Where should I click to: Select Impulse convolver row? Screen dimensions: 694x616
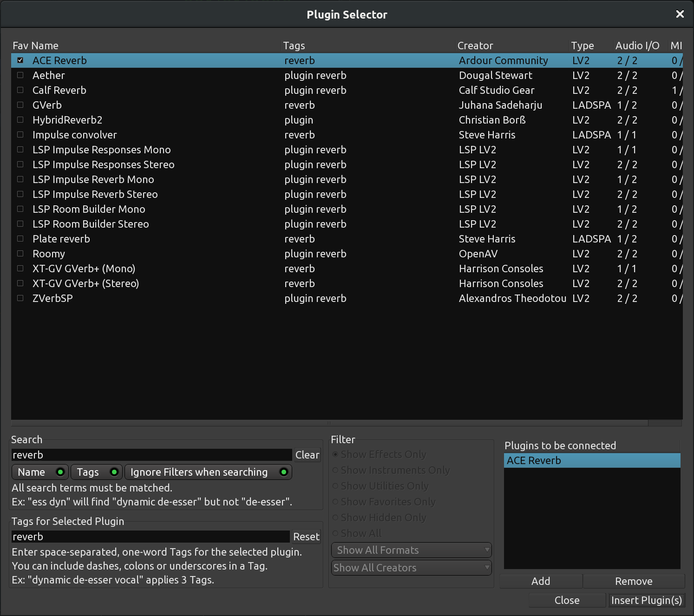(347, 135)
